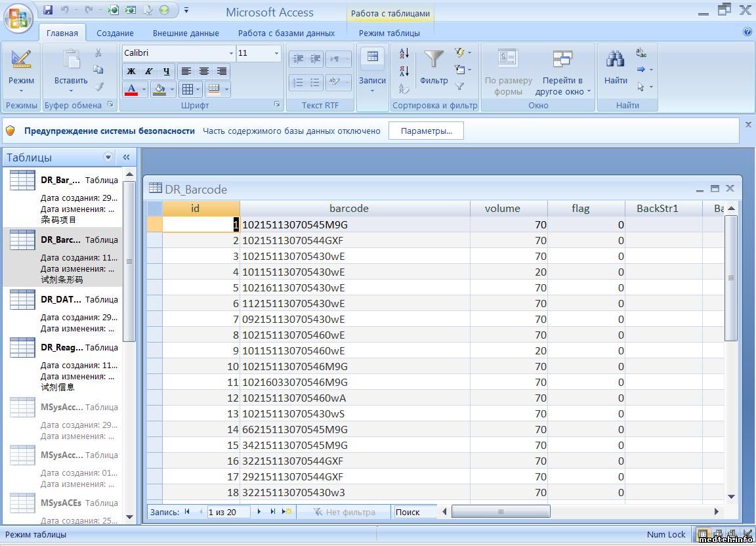Collapse the Tables navigation pane
This screenshot has height=546, width=756.
126,157
